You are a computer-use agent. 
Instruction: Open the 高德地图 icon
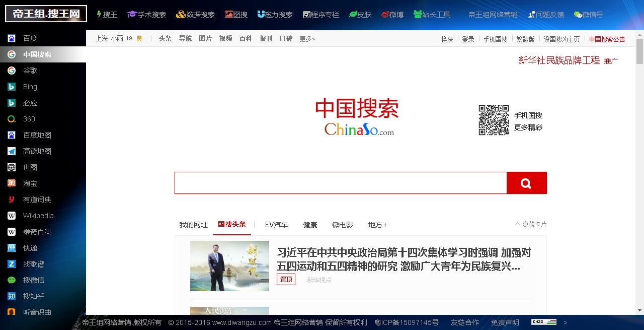[x=12, y=151]
